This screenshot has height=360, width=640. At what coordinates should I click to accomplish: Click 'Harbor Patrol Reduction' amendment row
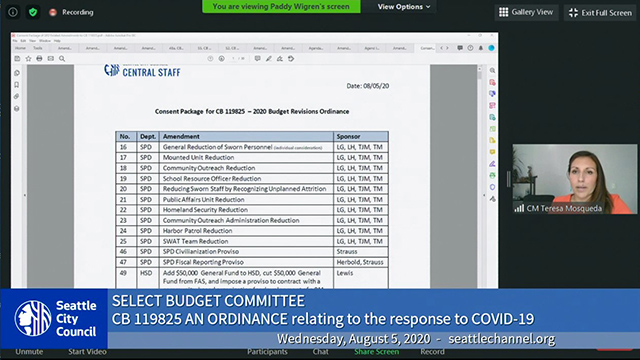click(x=252, y=231)
